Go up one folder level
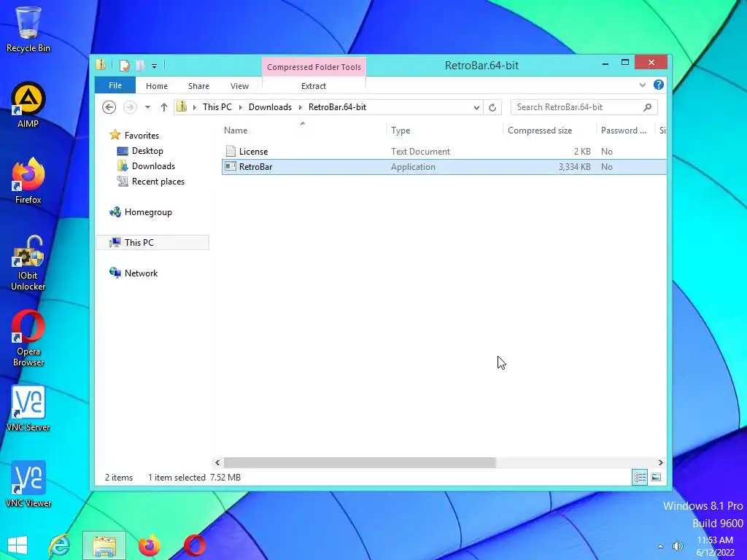 pyautogui.click(x=164, y=107)
